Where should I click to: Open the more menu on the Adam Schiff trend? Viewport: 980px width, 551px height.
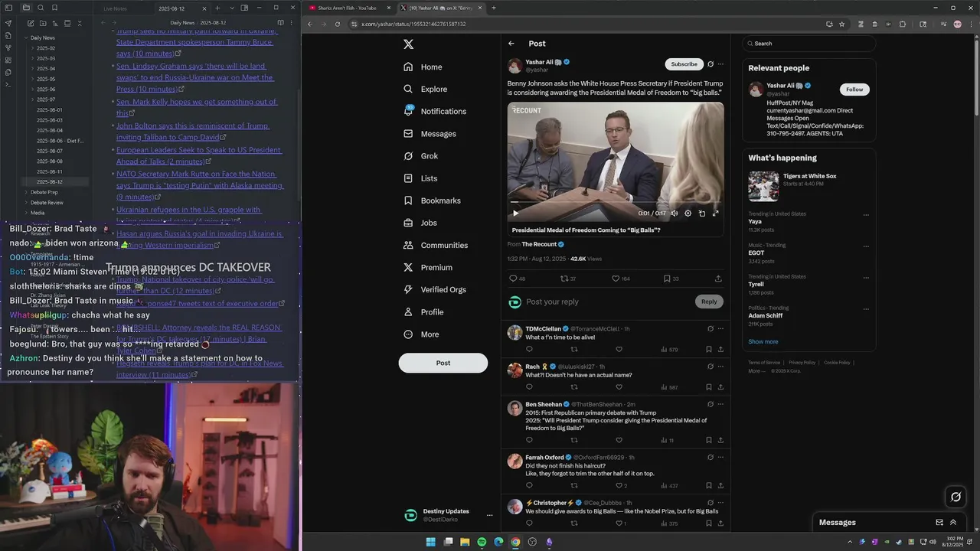[x=866, y=308]
